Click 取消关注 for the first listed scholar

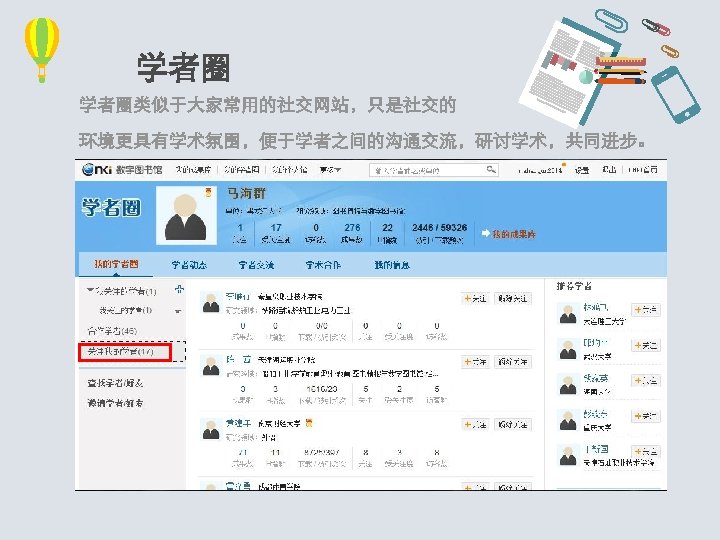513,298
